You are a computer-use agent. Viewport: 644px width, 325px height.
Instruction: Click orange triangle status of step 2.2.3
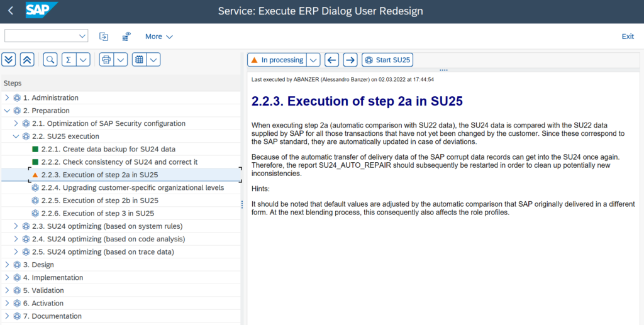pos(35,175)
